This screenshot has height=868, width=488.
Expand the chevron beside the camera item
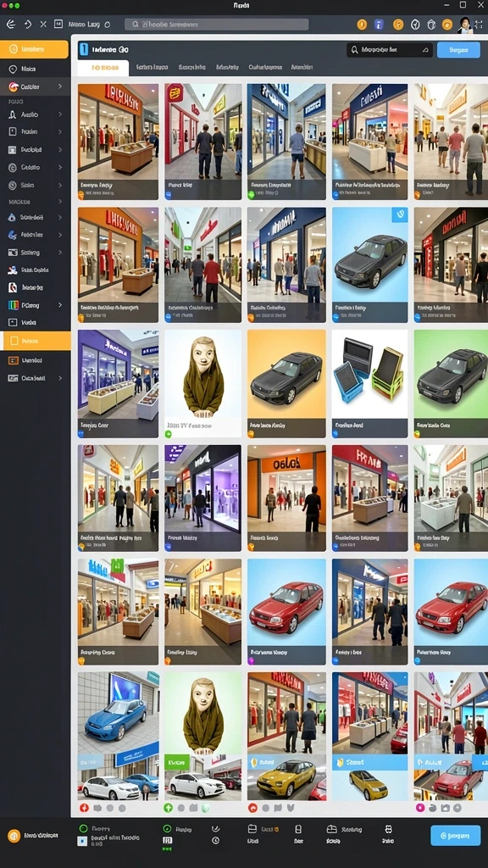(60, 253)
